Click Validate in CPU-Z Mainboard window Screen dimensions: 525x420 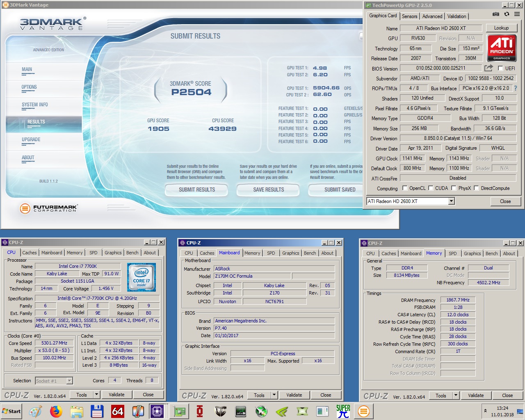coord(294,395)
